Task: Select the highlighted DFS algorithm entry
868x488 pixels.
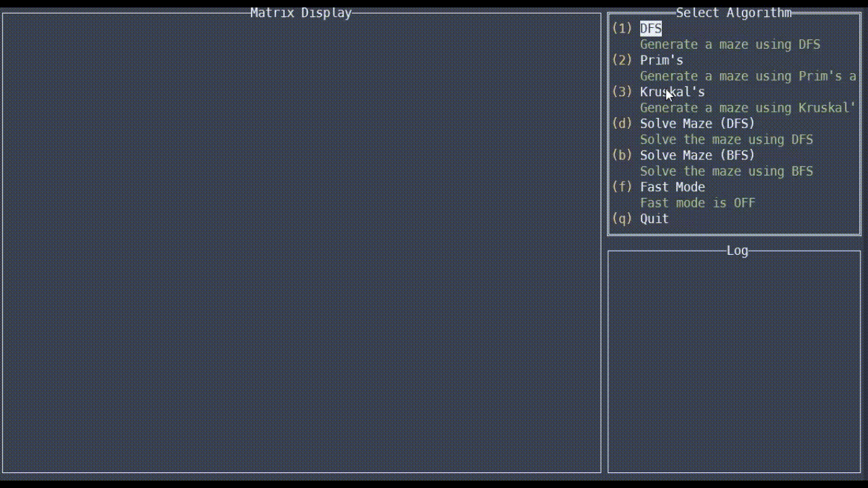Action: pyautogui.click(x=650, y=28)
